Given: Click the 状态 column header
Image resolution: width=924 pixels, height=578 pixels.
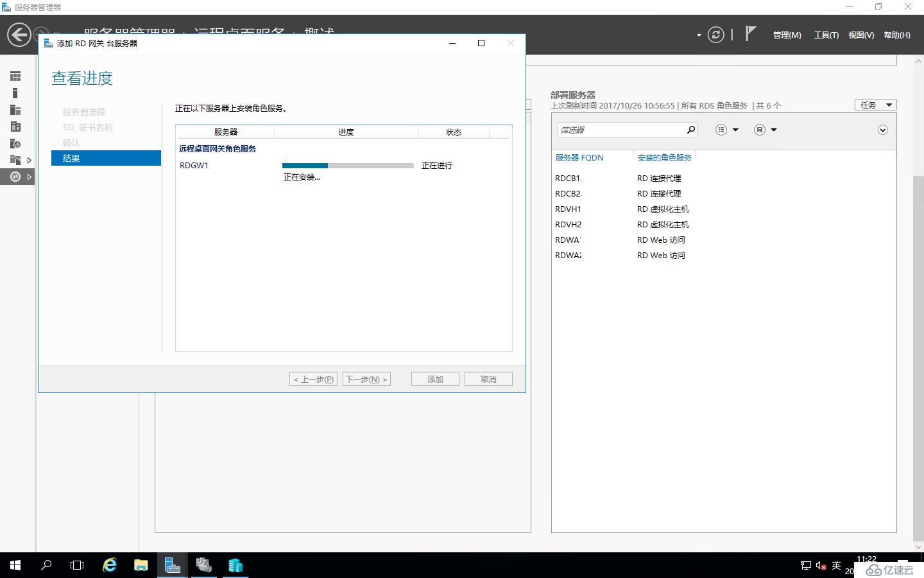Looking at the screenshot, I should (454, 132).
